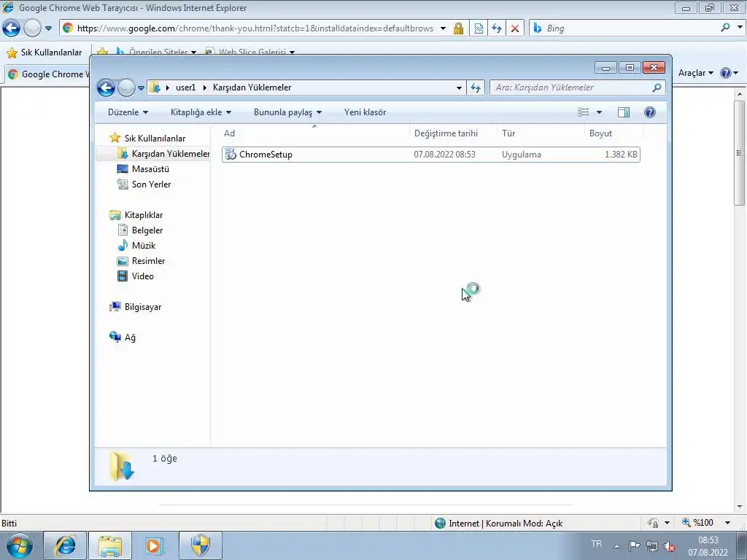Click Internet Explorer taskbar icon
The image size is (747, 560).
[x=65, y=545]
